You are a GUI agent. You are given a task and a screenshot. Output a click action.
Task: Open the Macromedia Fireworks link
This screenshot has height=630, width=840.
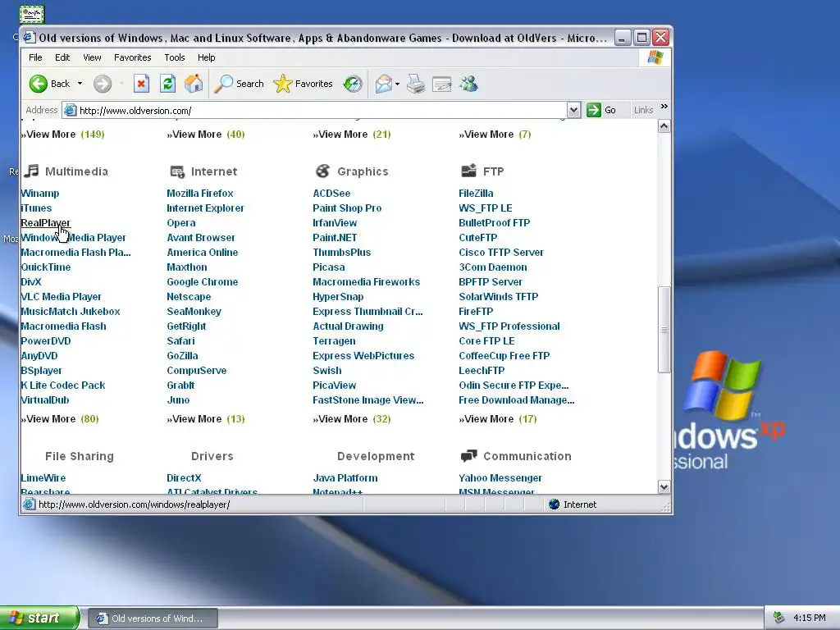(x=367, y=282)
